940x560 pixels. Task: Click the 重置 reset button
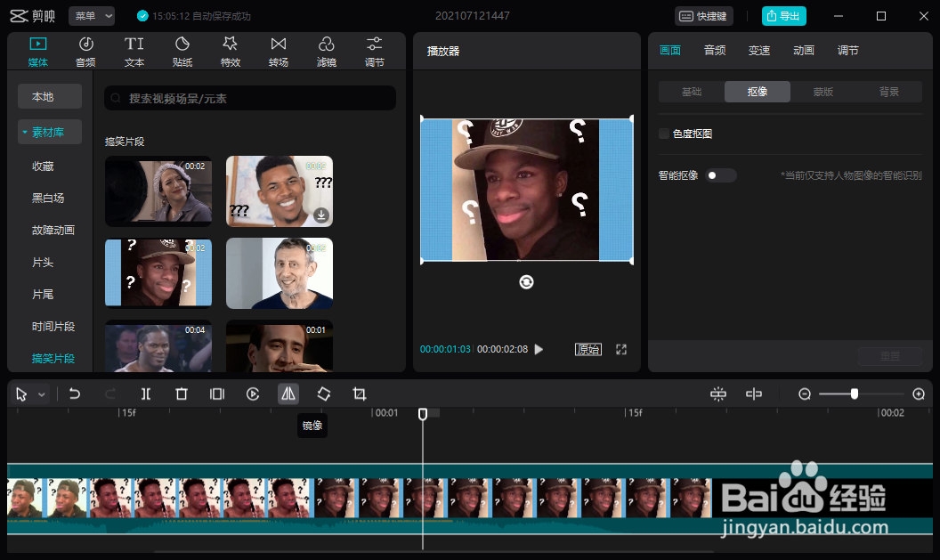tap(889, 356)
